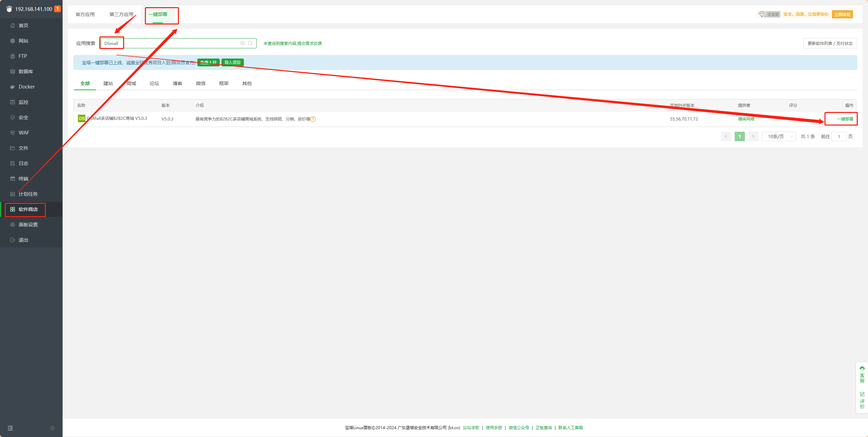Open the 监控 monitoring page
This screenshot has width=868, height=437.
31,102
